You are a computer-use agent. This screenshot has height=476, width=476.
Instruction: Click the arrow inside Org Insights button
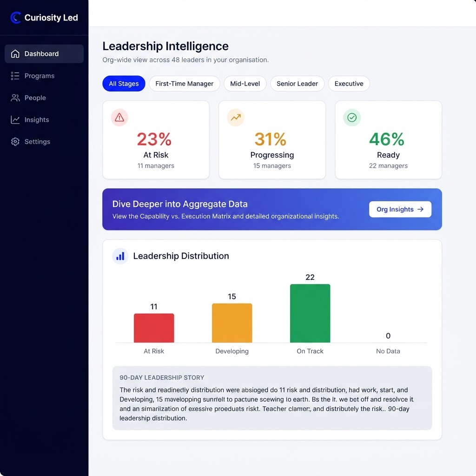[420, 209]
